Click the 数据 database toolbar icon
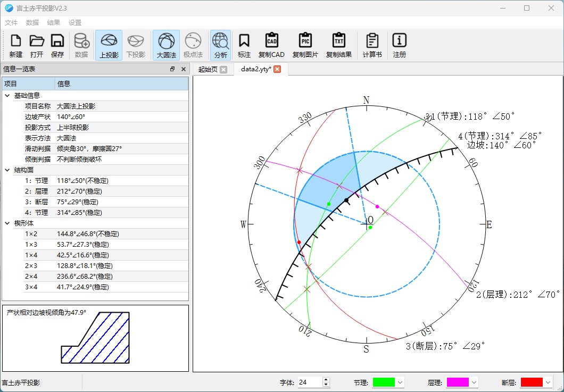This screenshot has height=392, width=564. click(x=81, y=45)
